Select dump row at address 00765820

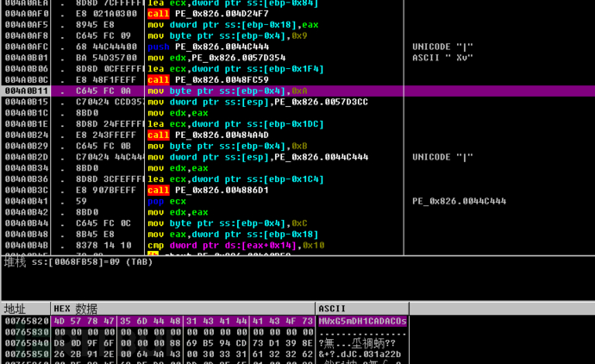pyautogui.click(x=205, y=321)
